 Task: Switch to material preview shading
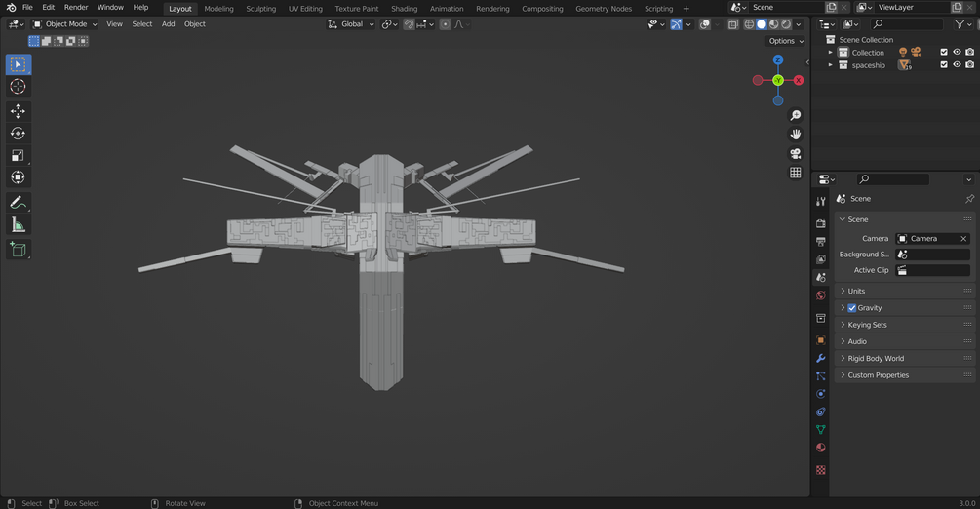pos(773,24)
